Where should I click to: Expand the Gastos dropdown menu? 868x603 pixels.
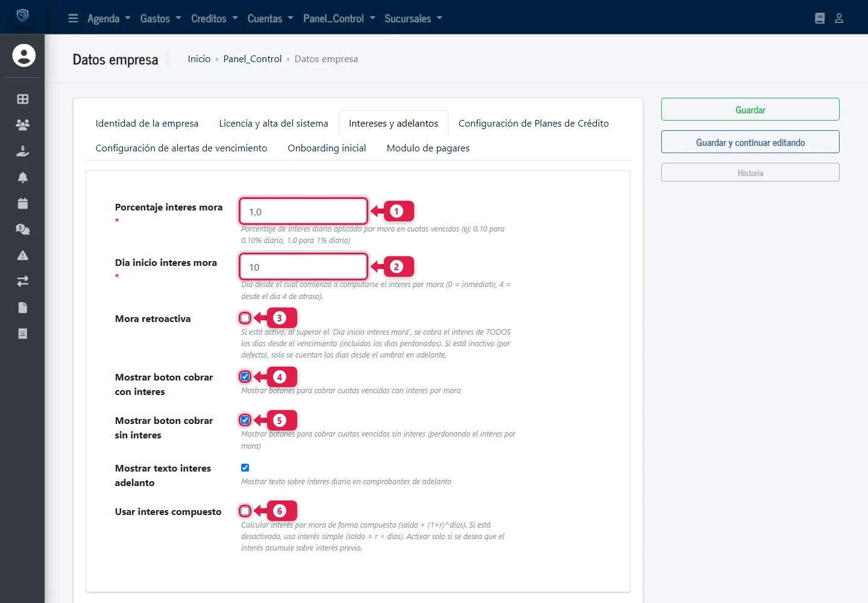tap(161, 18)
